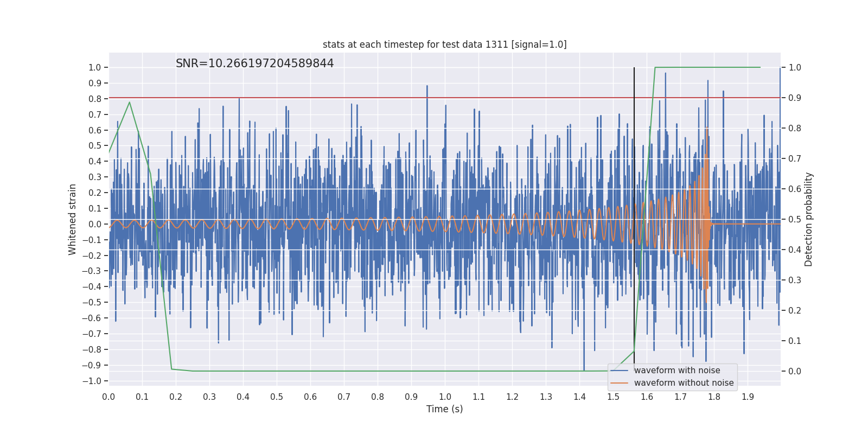Select Detection probability tick label 0.5

pos(795,220)
